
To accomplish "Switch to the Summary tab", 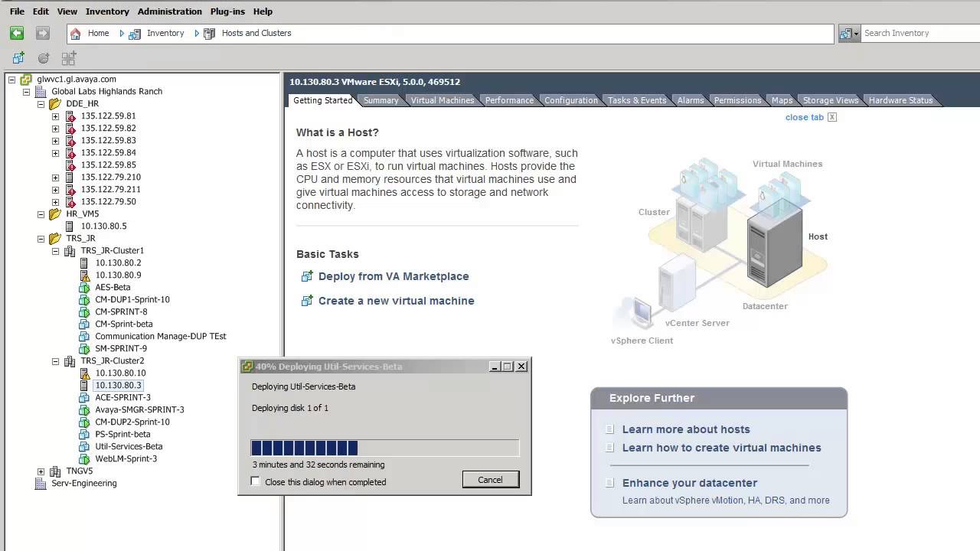I will tap(381, 100).
